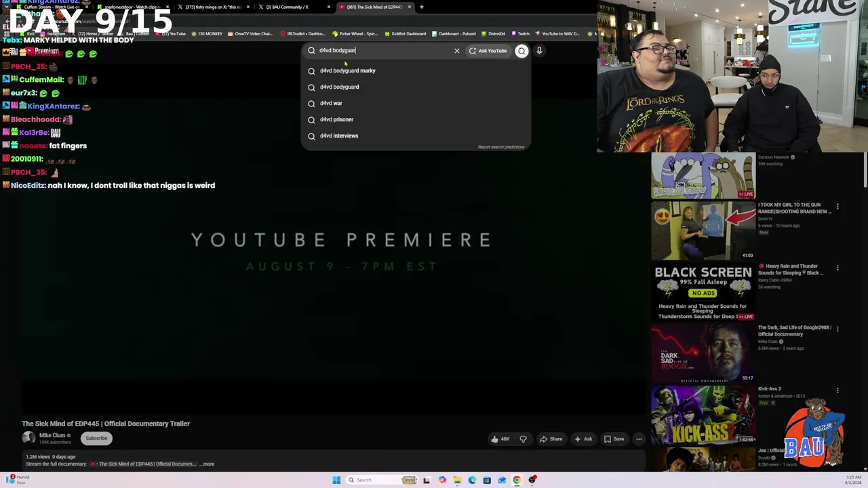This screenshot has width=868, height=488.
Task: Dislike the video with thumbs down
Action: coord(523,439)
